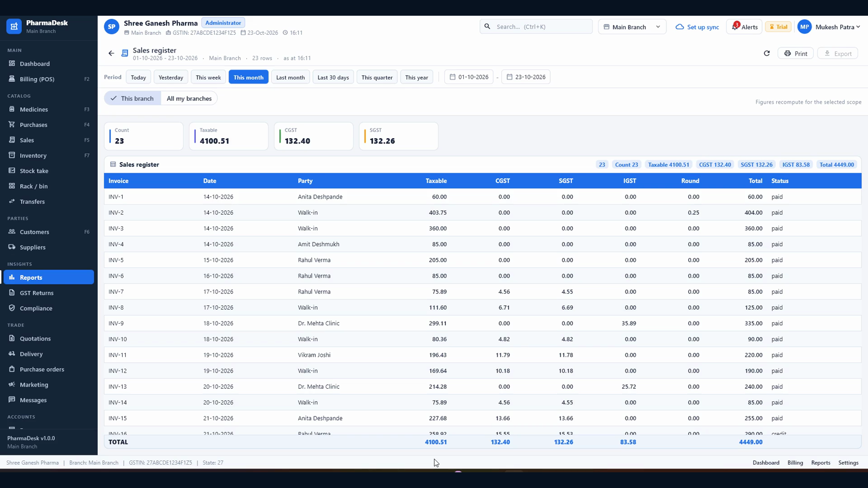
Task: Click Dashboard in bottom status bar
Action: point(766,463)
